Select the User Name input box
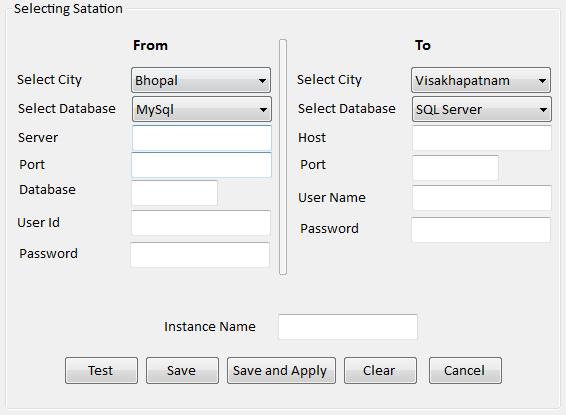This screenshot has width=566, height=415. tap(482, 198)
